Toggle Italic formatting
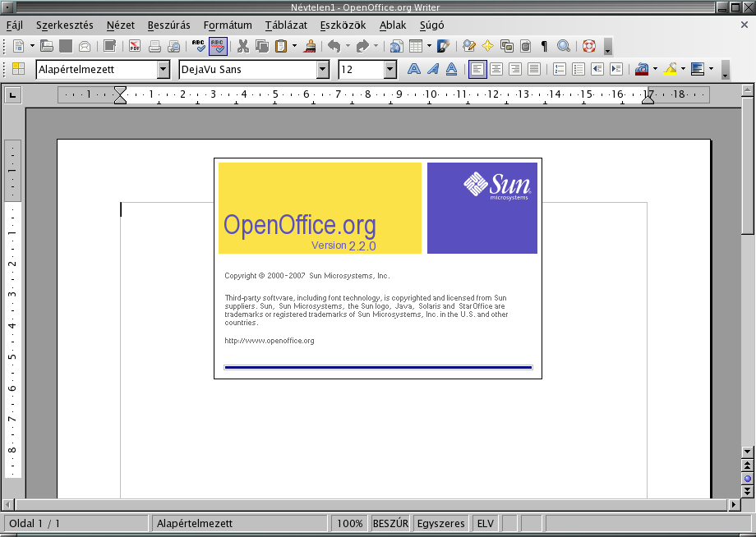 pos(432,69)
